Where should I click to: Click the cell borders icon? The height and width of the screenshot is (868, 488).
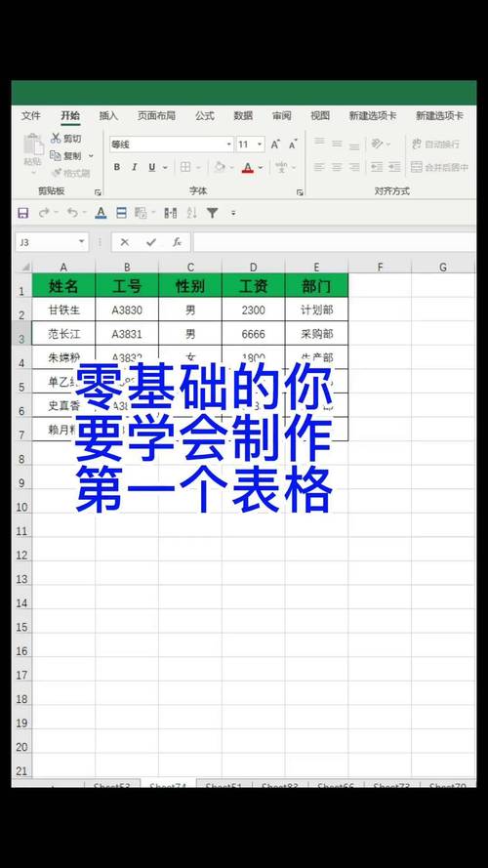click(185, 167)
